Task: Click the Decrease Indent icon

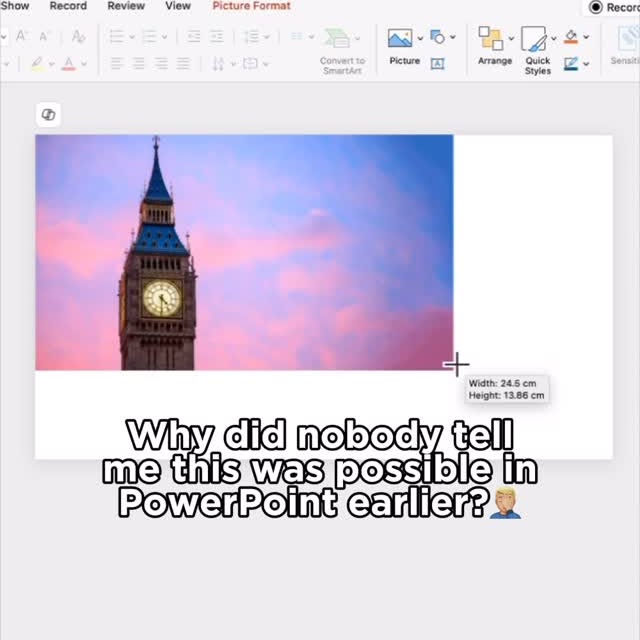Action: point(192,37)
